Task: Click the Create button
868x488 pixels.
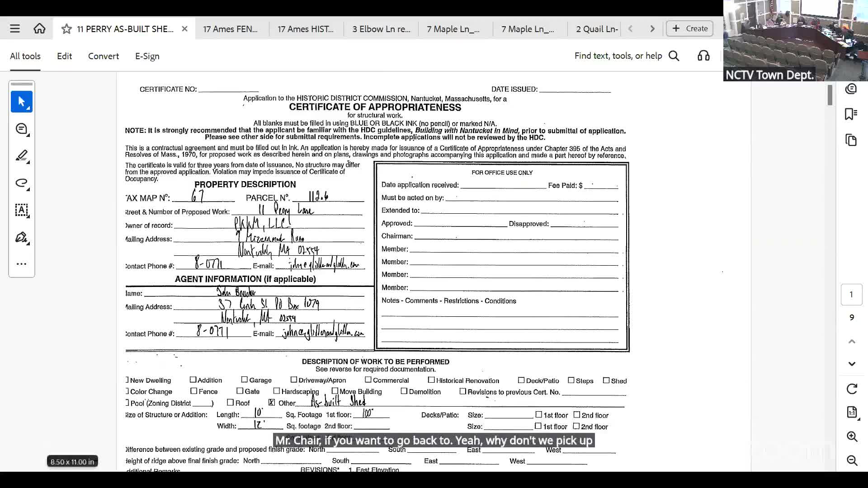Action: click(690, 28)
